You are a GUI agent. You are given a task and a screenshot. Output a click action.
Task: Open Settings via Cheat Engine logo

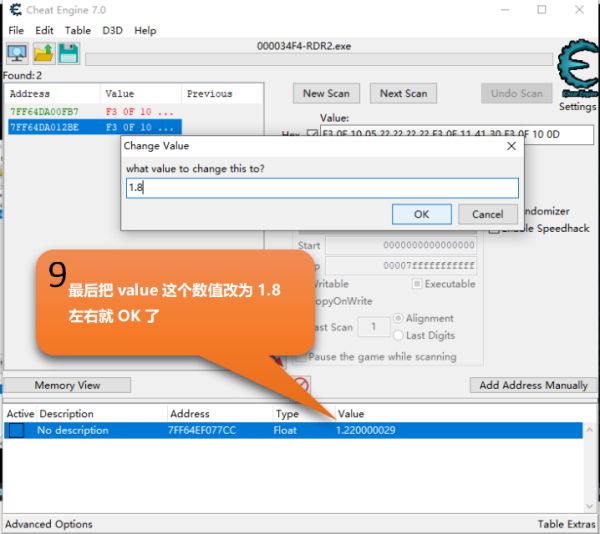click(x=576, y=68)
